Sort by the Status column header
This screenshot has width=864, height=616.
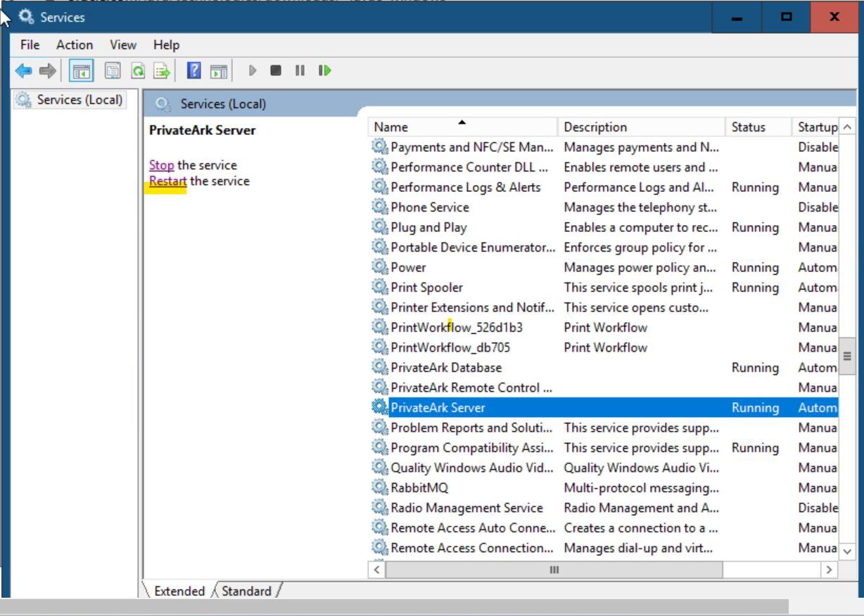tap(758, 127)
